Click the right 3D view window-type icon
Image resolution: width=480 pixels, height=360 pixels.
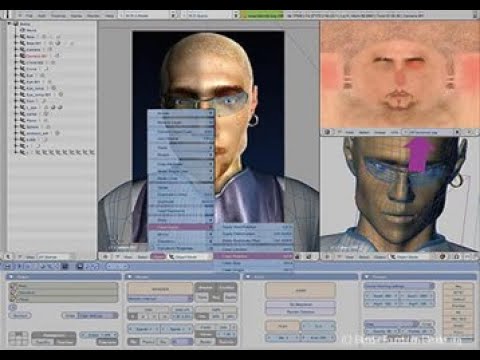click(x=327, y=257)
